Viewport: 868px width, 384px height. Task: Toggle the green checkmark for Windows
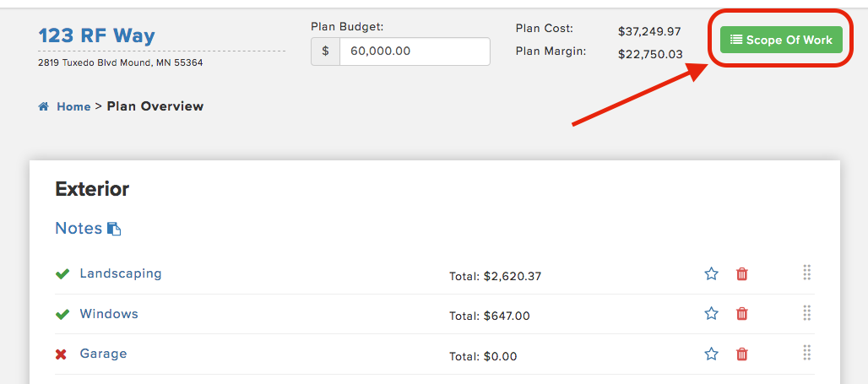[x=62, y=314]
